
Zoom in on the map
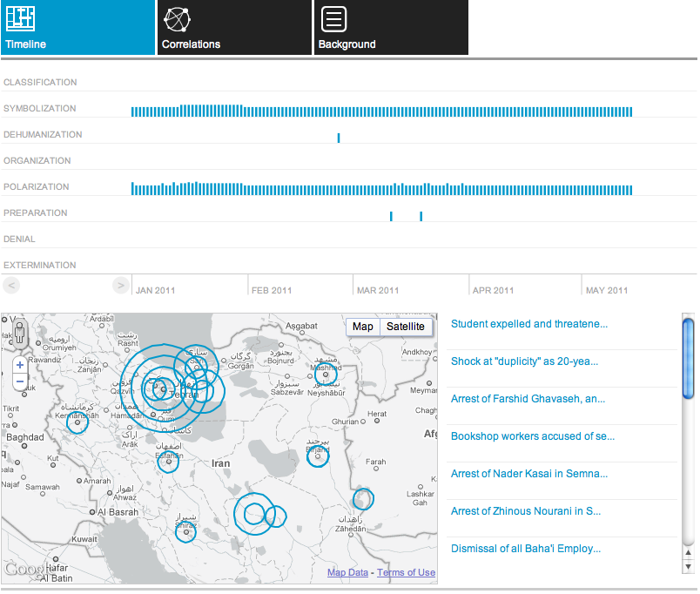19,365
